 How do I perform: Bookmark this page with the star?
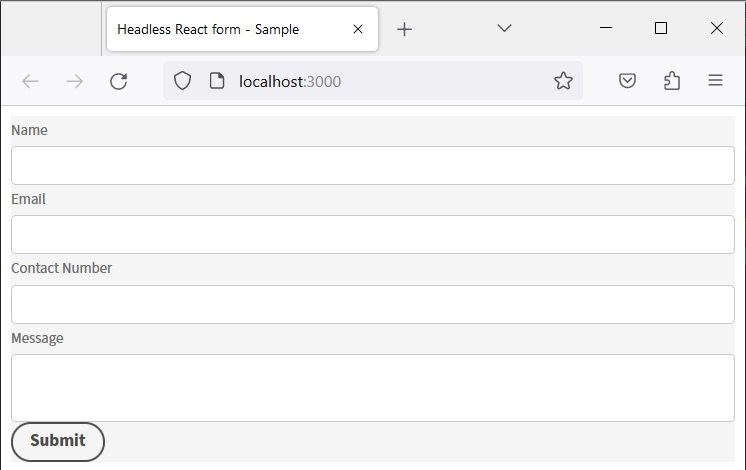click(563, 82)
